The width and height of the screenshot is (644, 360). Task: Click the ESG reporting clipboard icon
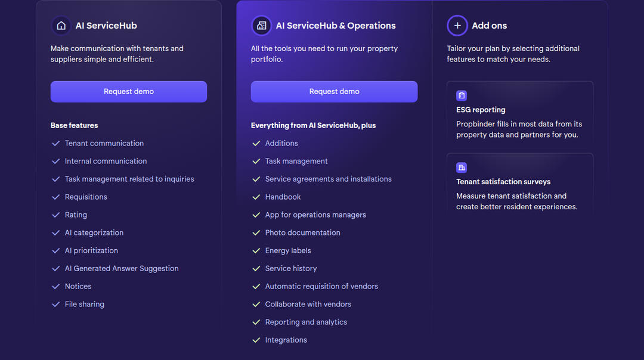tap(462, 95)
